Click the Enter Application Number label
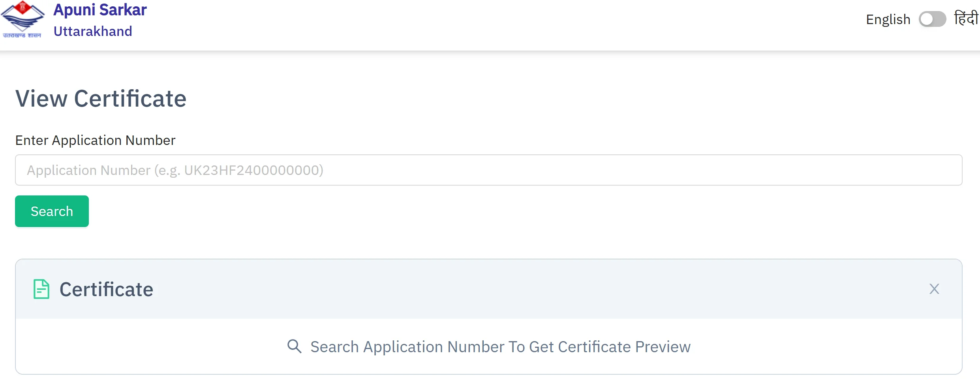This screenshot has width=980, height=383. [x=95, y=140]
